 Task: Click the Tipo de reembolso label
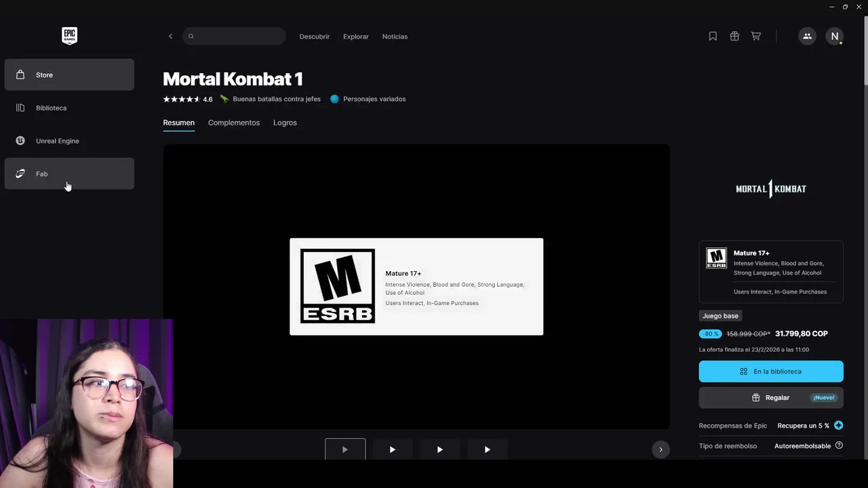click(728, 446)
